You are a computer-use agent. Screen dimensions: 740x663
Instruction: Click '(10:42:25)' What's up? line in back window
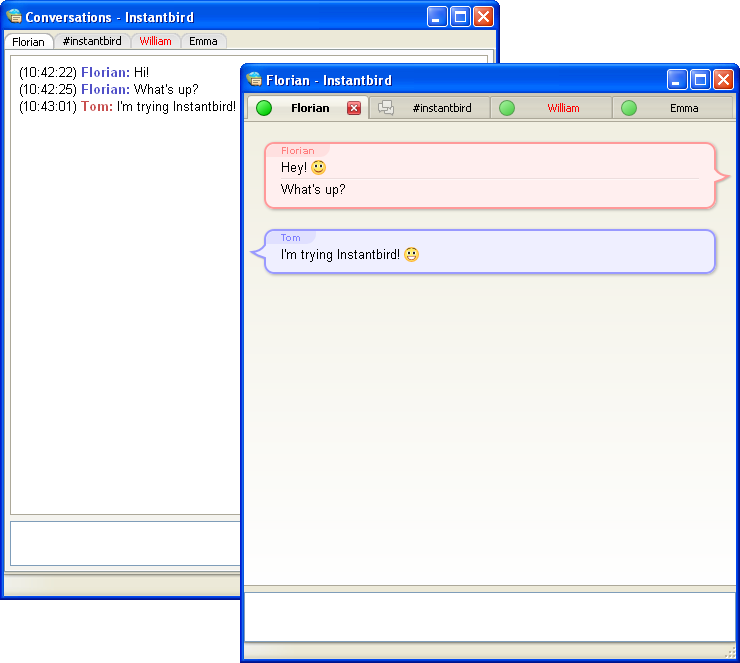tap(109, 89)
